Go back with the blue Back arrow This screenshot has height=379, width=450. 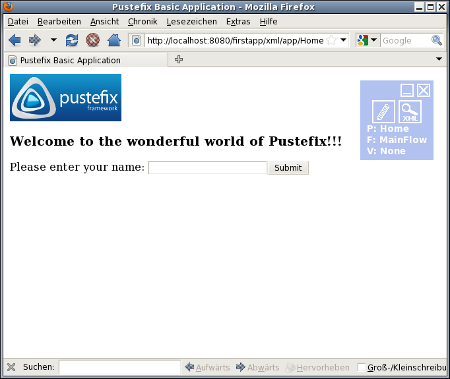15,41
